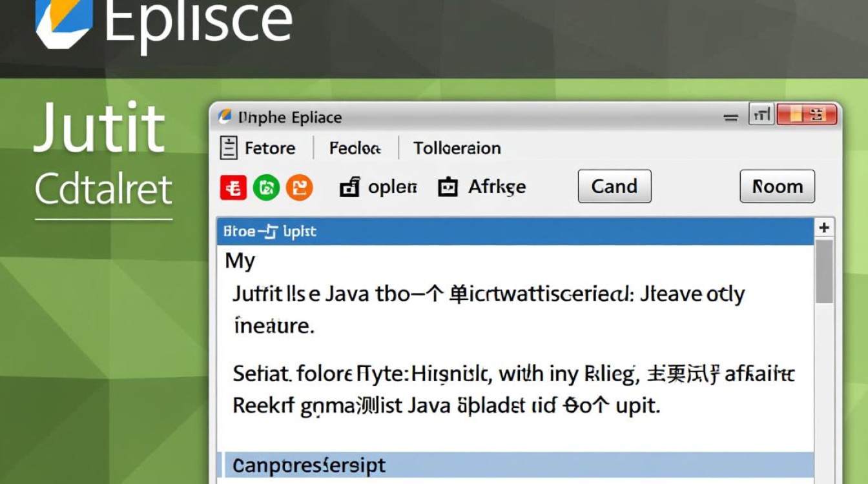The image size is (868, 484).
Task: Click the red square toolbar icon
Action: click(x=233, y=187)
